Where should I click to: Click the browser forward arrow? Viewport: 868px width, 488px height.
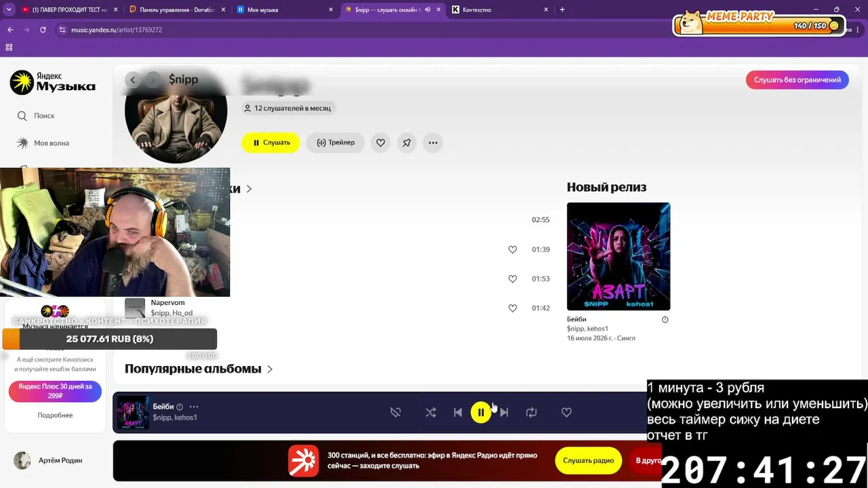coord(26,30)
